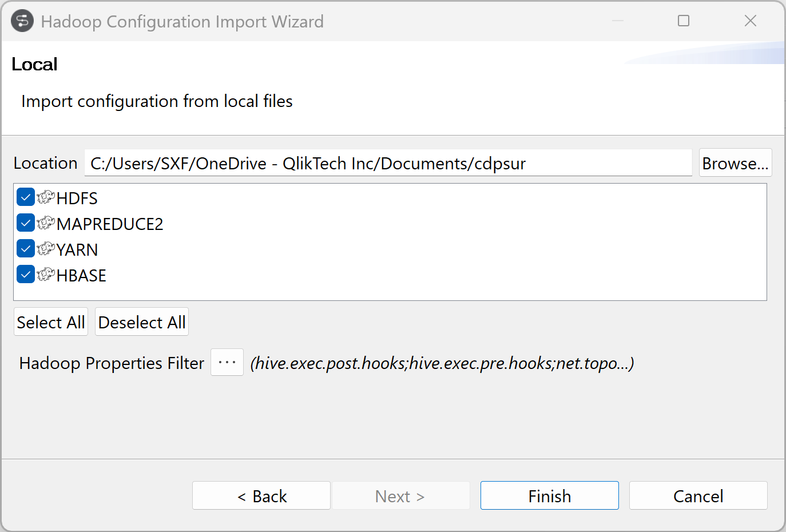Click the Select All button
Viewport: 786px width, 532px height.
click(50, 321)
